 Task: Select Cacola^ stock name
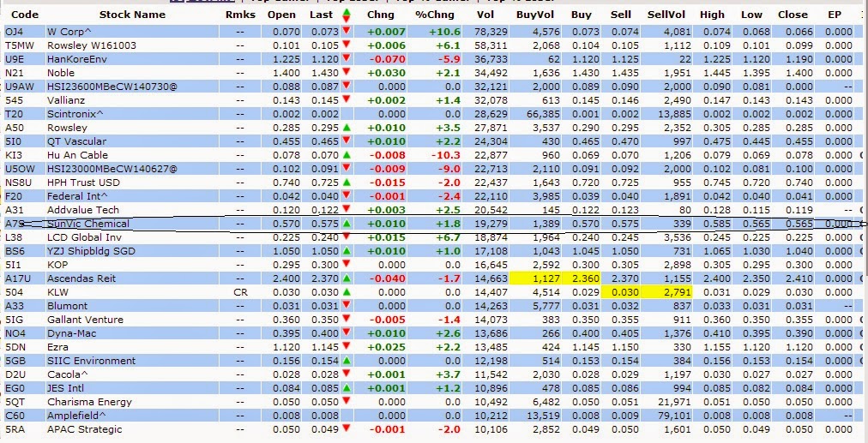66,374
